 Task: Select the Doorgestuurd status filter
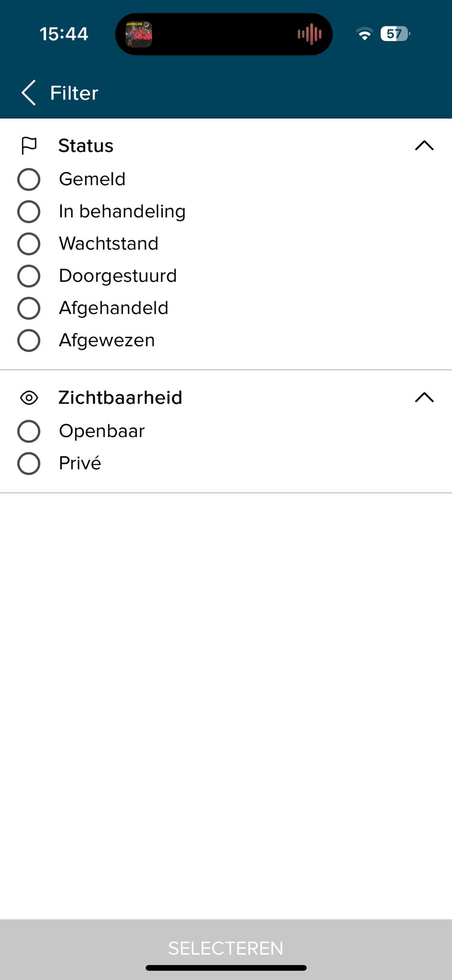(x=29, y=276)
